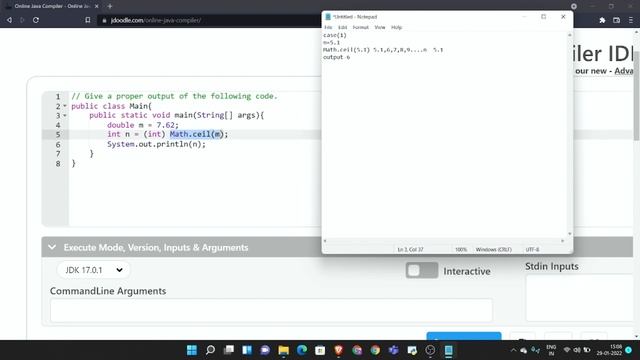Open the browser extensions puzzle icon
This screenshot has width=640, height=360.
pos(602,20)
